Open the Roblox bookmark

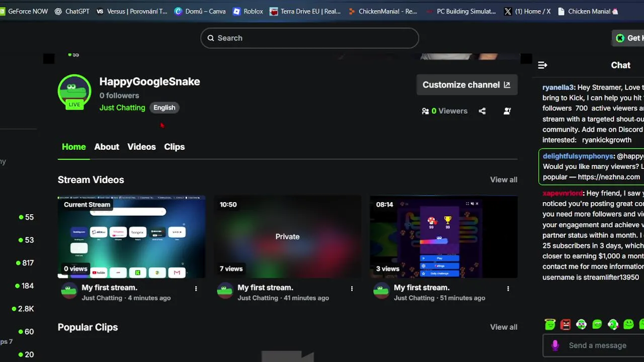(248, 11)
